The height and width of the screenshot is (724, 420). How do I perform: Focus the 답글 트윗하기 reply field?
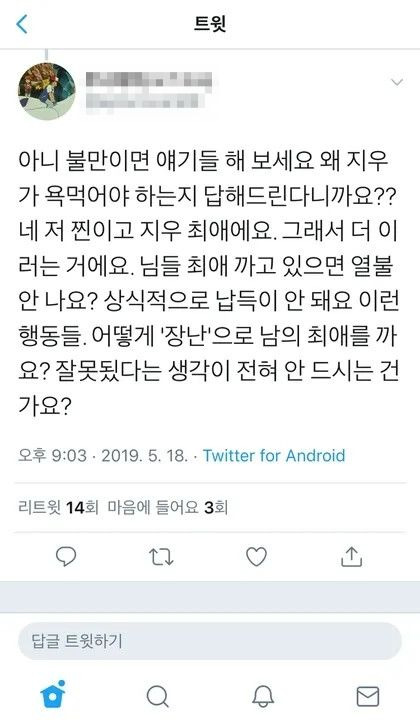(x=210, y=641)
